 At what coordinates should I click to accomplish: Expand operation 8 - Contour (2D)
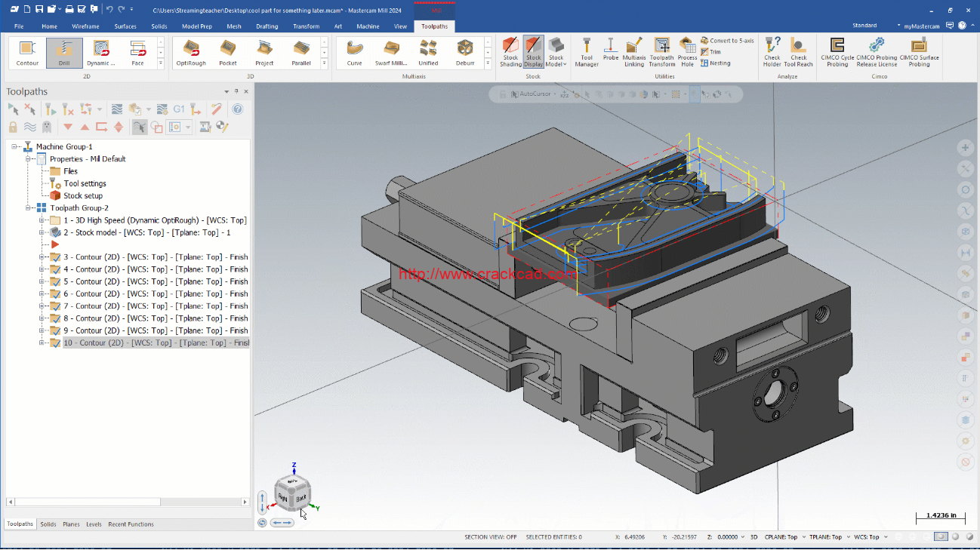(x=42, y=318)
